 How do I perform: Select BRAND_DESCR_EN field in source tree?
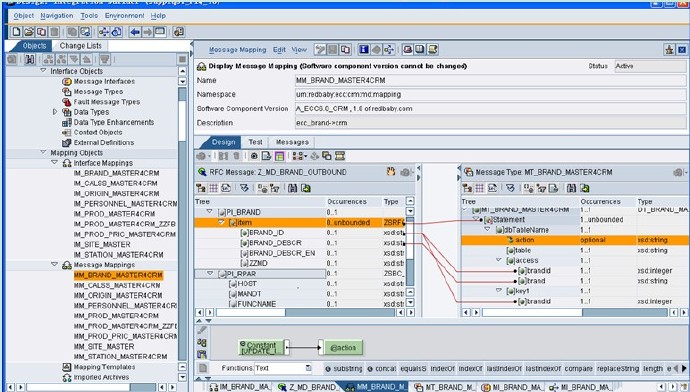click(x=282, y=253)
